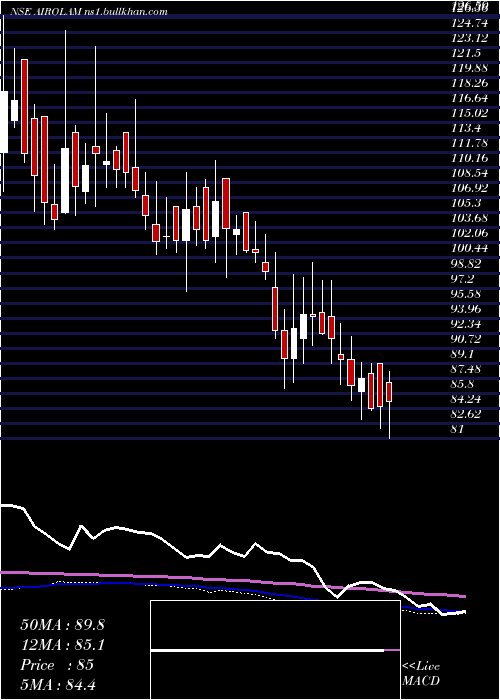Click the 90.72 price axis label
The image size is (500, 700).
pyautogui.click(x=466, y=339)
